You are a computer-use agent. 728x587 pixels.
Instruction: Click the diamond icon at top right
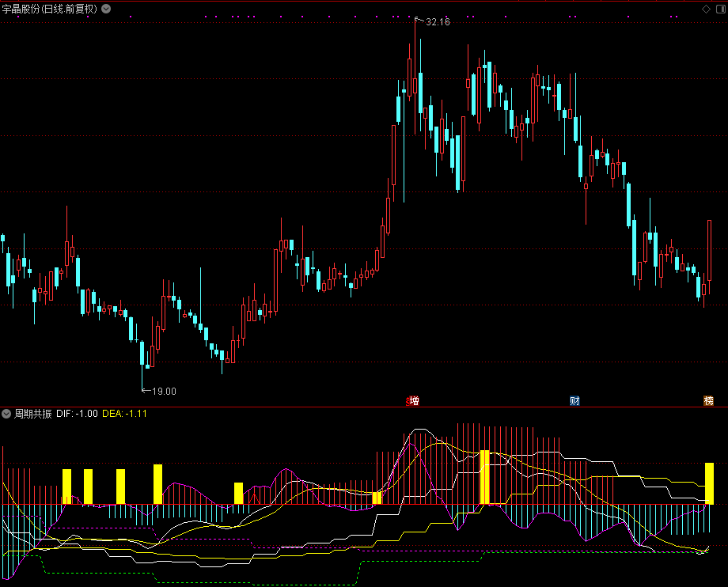point(705,9)
